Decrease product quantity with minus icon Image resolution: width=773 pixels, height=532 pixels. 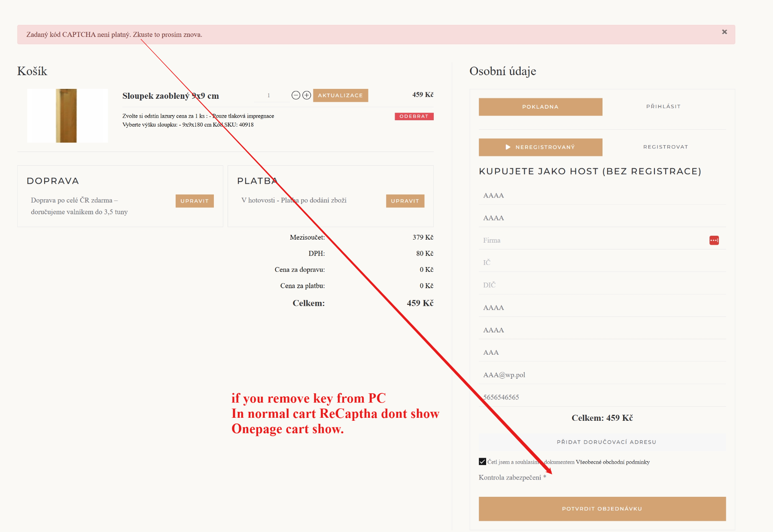(x=295, y=95)
